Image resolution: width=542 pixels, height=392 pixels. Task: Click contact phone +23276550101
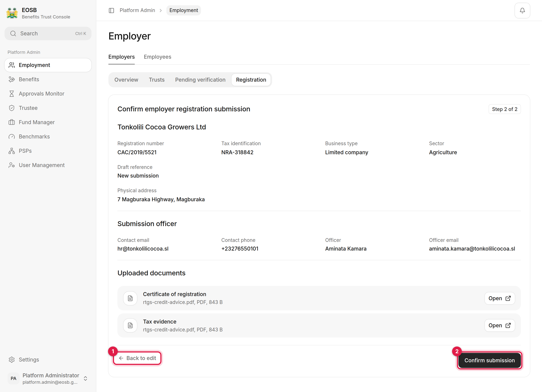pos(240,249)
